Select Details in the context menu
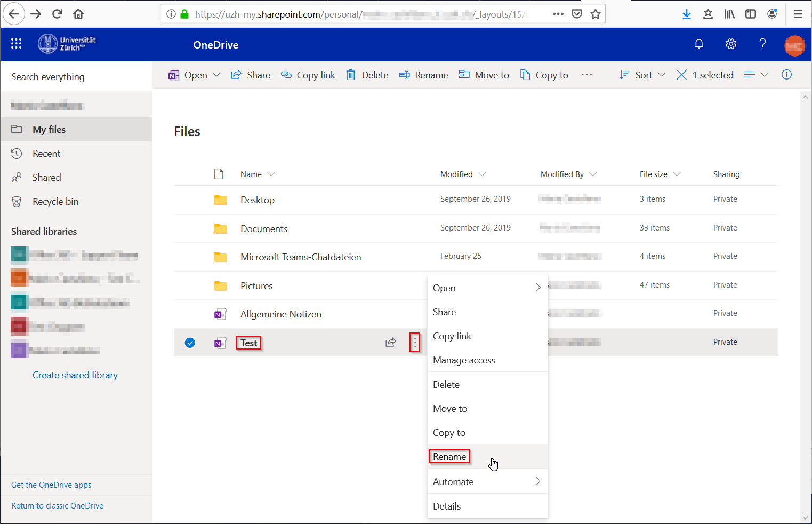Viewport: 812px width, 524px height. (x=487, y=506)
